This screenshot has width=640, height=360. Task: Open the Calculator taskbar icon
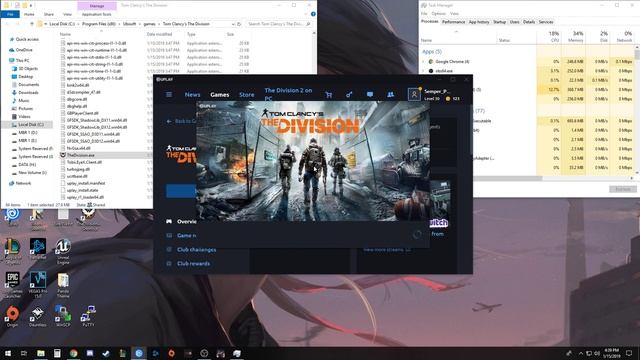57,353
